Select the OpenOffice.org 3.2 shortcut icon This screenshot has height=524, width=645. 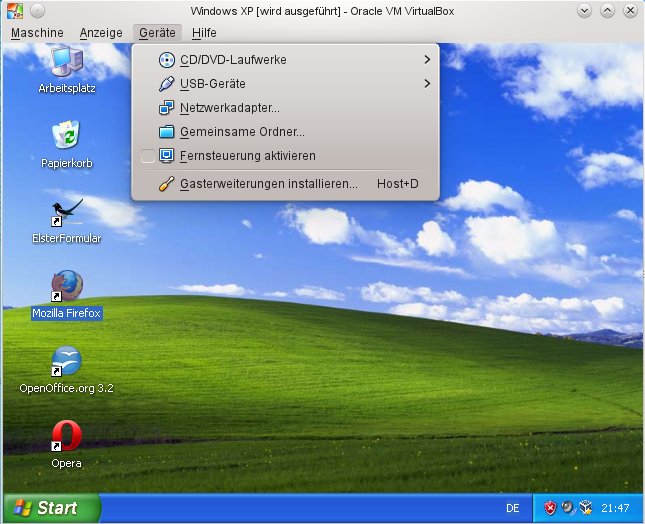pyautogui.click(x=66, y=361)
